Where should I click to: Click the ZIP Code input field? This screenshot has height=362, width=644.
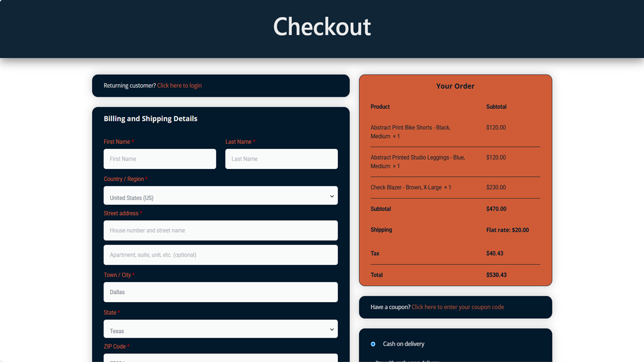pos(220,358)
